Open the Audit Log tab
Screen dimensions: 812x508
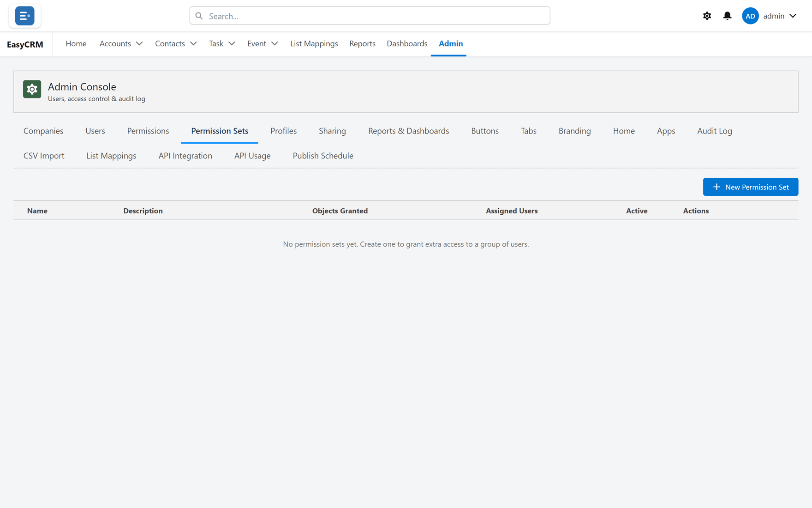pos(714,131)
